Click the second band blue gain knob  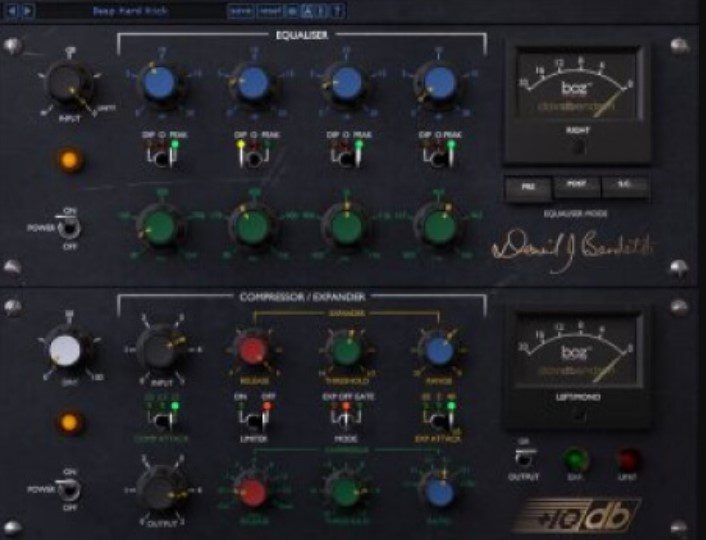[253, 84]
